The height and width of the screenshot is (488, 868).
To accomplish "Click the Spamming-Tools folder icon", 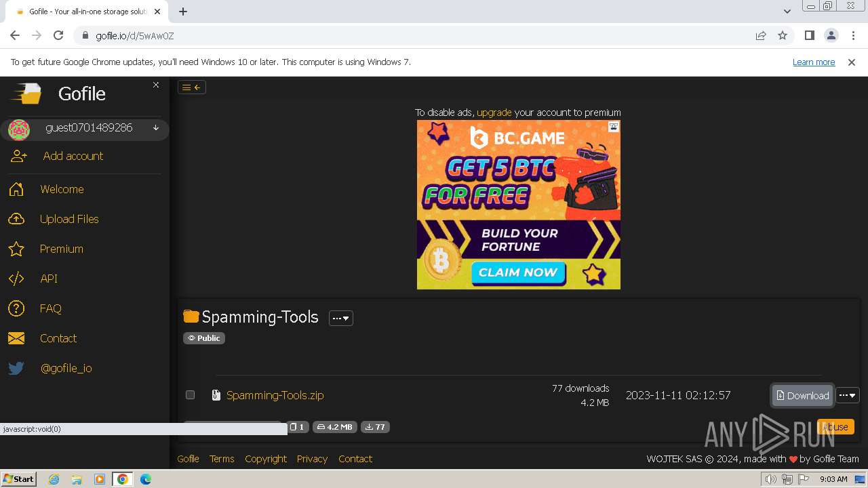I will click(191, 317).
